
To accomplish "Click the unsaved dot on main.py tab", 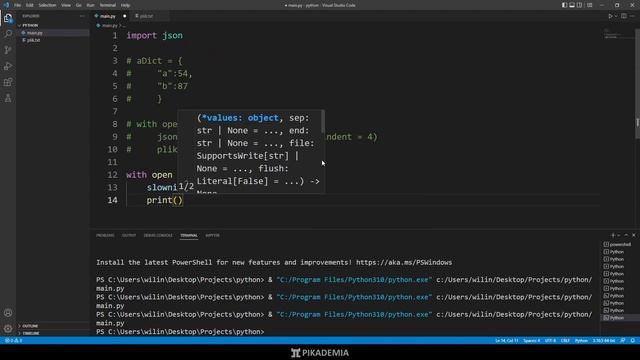I will 124,16.
